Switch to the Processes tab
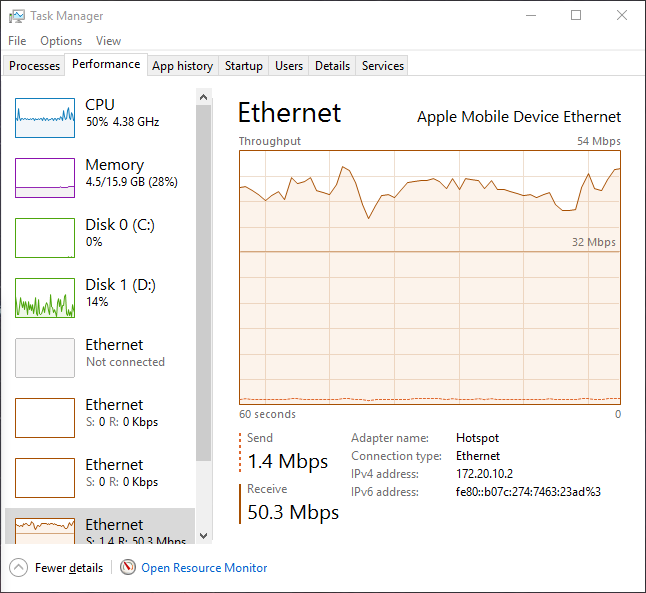 click(x=35, y=66)
